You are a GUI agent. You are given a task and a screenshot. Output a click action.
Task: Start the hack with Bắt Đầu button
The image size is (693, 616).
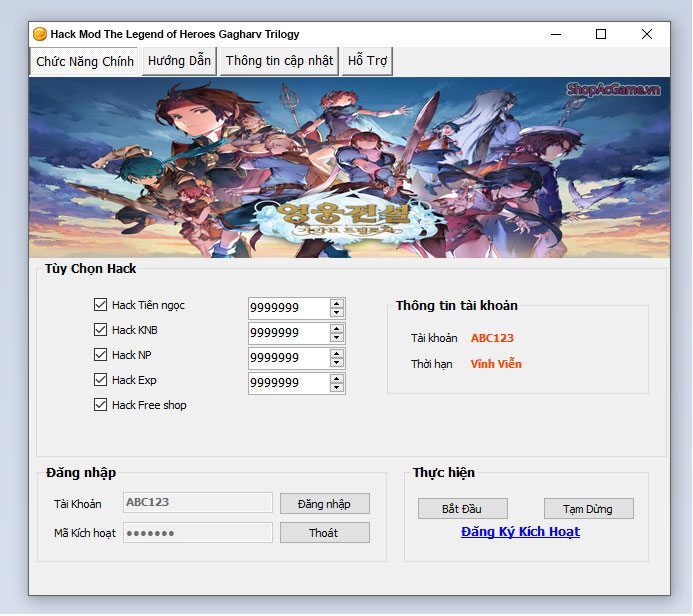click(x=462, y=509)
